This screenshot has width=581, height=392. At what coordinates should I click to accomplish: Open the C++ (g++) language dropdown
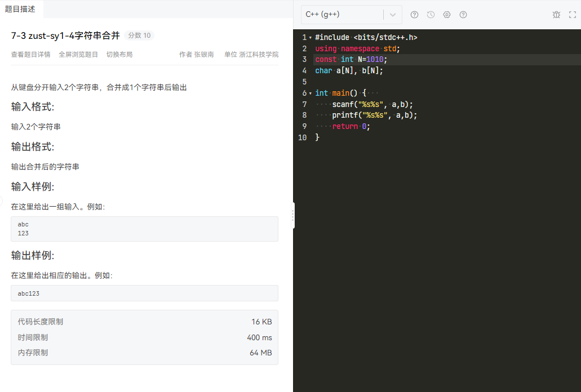351,15
